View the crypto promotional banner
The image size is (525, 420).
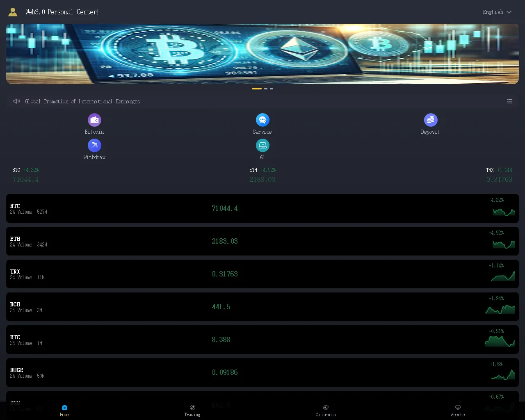262,54
